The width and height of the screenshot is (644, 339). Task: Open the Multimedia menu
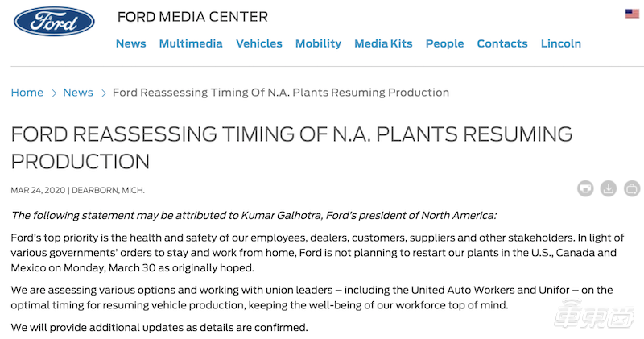[x=191, y=43]
